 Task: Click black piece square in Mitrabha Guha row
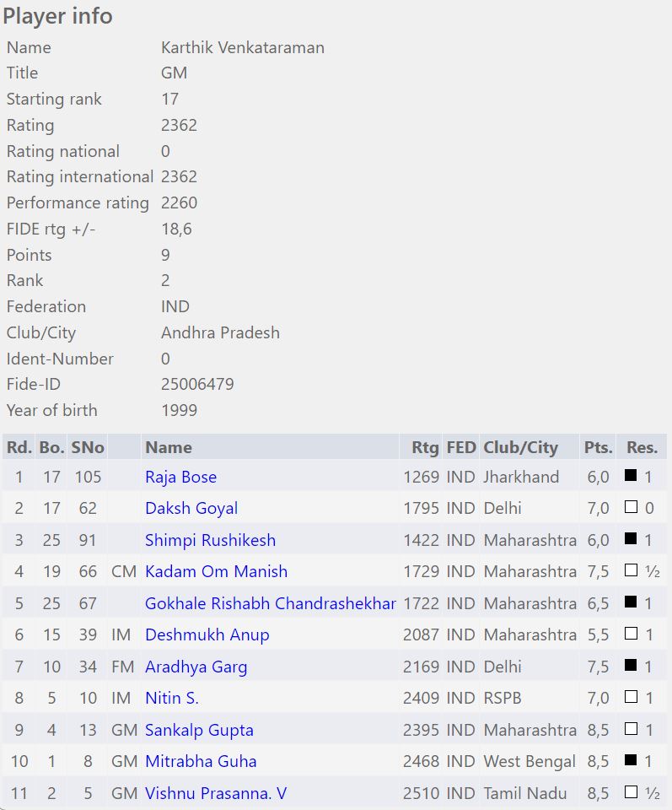(630, 761)
